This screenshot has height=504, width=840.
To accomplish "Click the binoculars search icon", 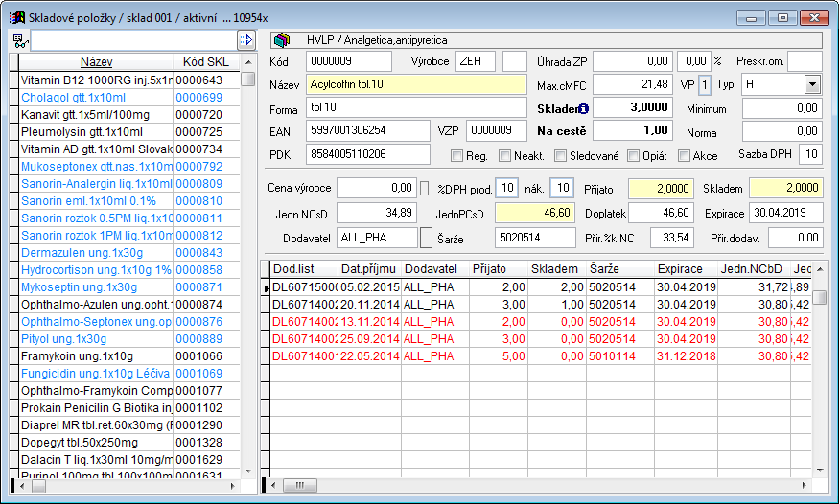I will point(18,40).
